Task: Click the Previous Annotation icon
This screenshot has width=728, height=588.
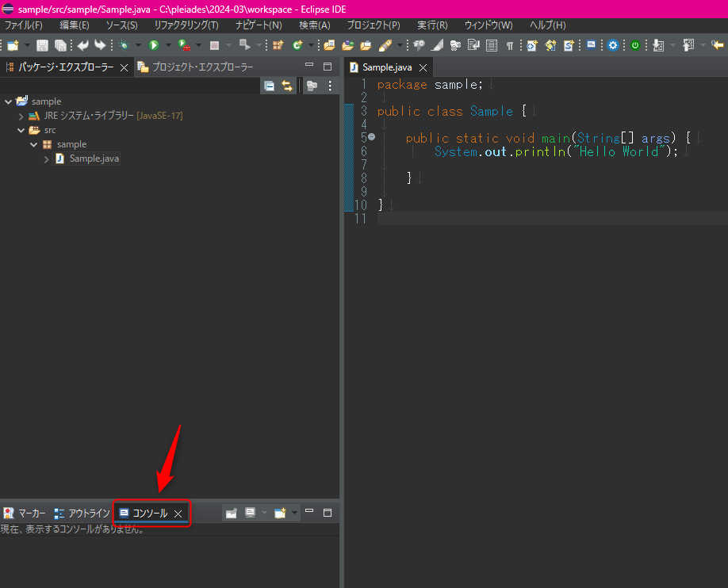Action: coord(688,45)
